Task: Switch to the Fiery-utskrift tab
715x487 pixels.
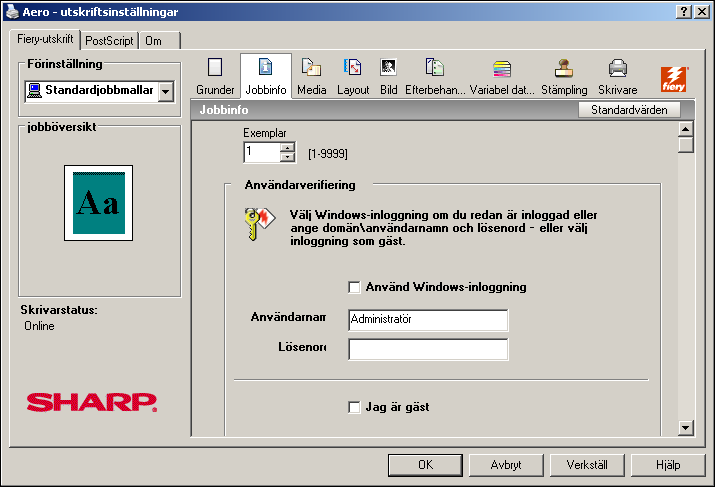Action: (x=45, y=39)
